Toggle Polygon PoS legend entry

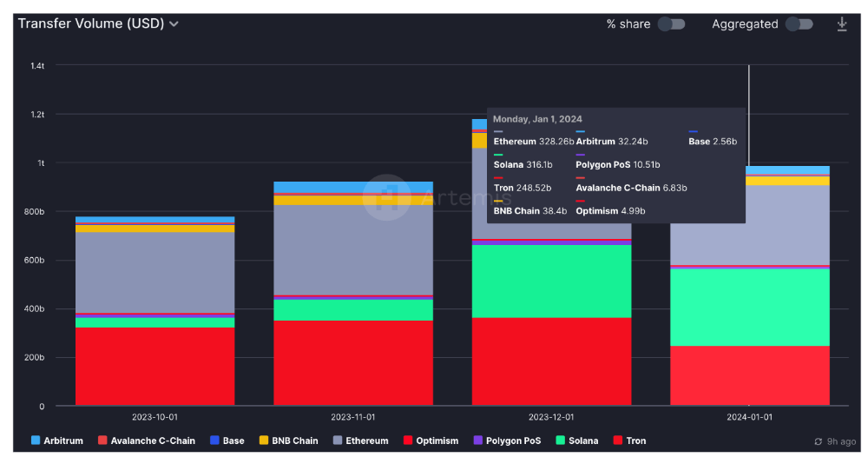click(507, 441)
